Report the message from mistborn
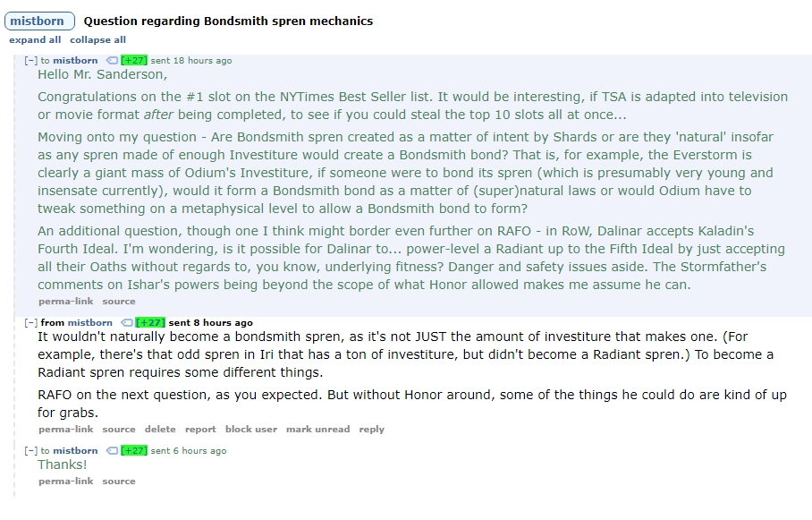This screenshot has height=520, width=812. pyautogui.click(x=200, y=430)
